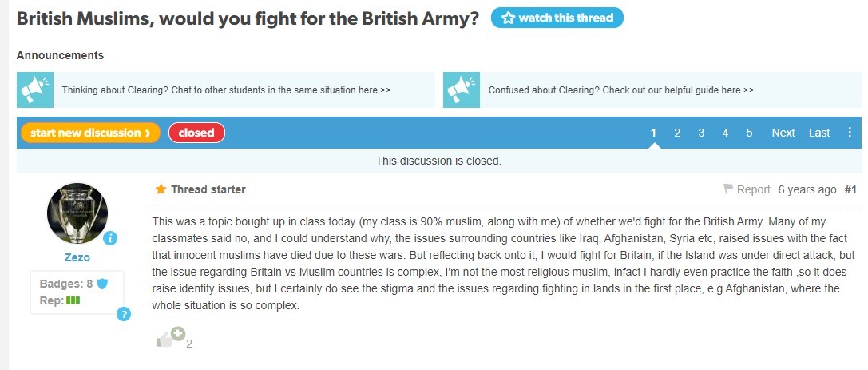Click the red closed label
This screenshot has width=868, height=370.
point(196,133)
